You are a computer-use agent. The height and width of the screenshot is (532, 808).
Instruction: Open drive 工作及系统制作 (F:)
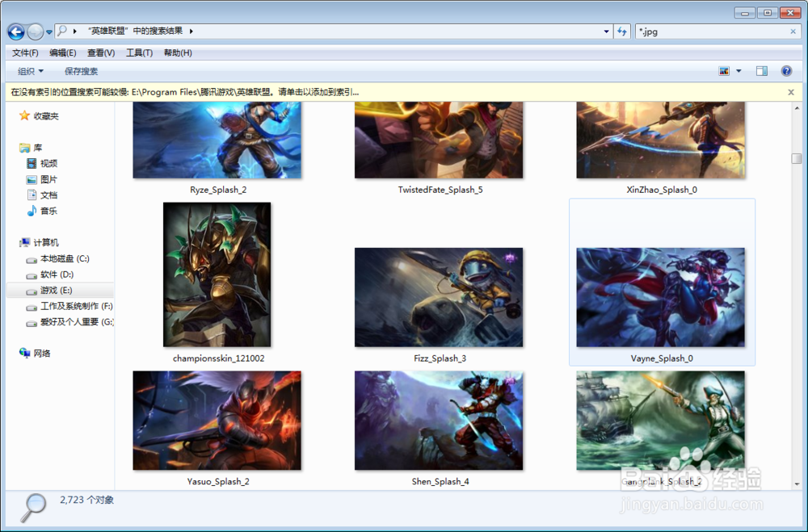point(69,307)
